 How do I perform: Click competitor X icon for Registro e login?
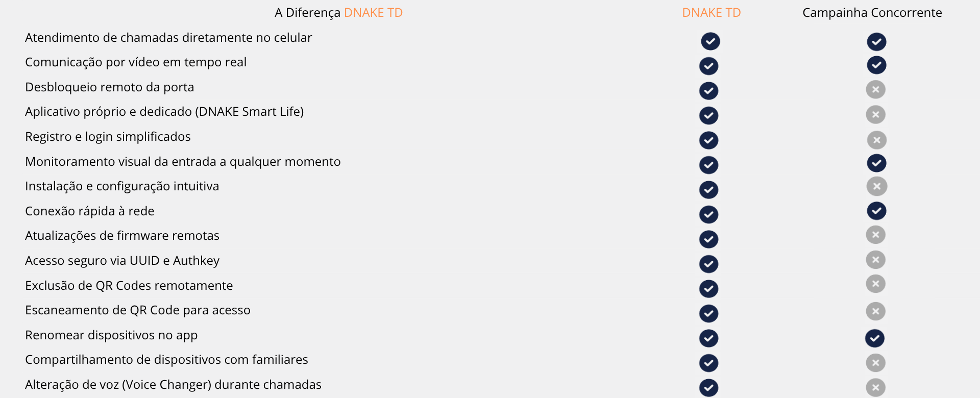tap(877, 140)
